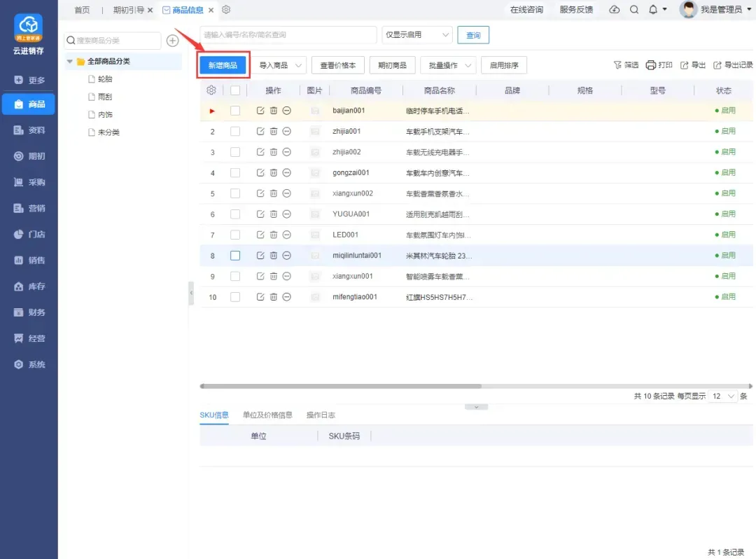Expand the 导入商品 dropdown arrow

coord(298,65)
